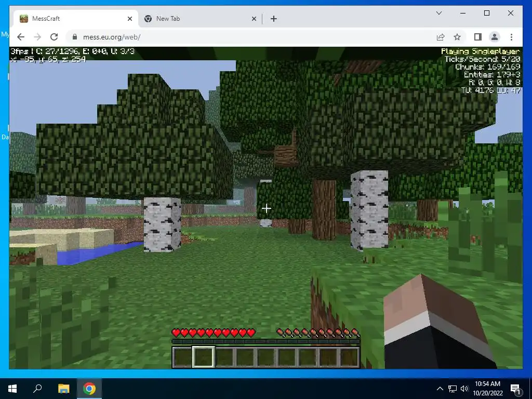The image size is (532, 399).
Task: Go back using the browser back arrow
Action: (21, 37)
